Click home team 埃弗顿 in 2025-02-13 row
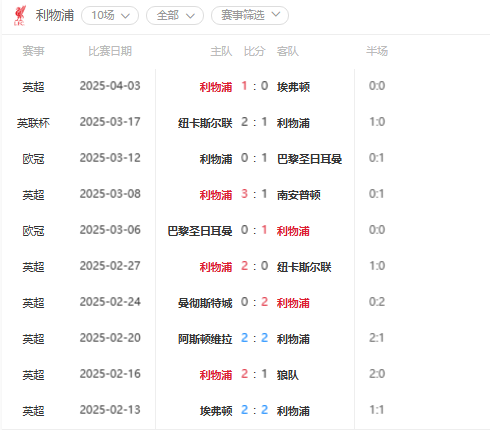Viewport: 490px width, 430px height. pos(216,411)
